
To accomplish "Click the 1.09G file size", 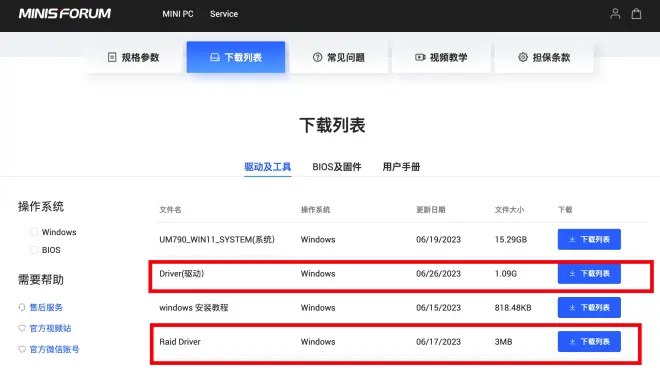I will [x=506, y=274].
